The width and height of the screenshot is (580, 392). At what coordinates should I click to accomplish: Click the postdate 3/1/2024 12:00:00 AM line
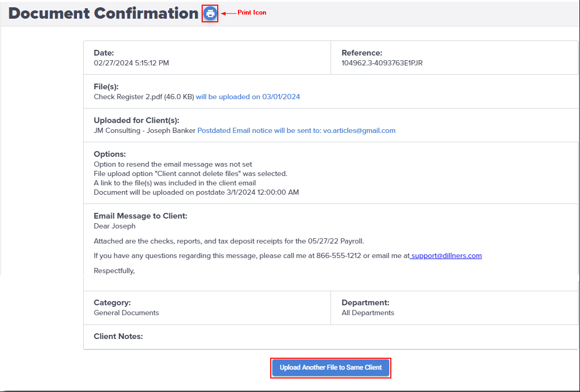click(196, 192)
